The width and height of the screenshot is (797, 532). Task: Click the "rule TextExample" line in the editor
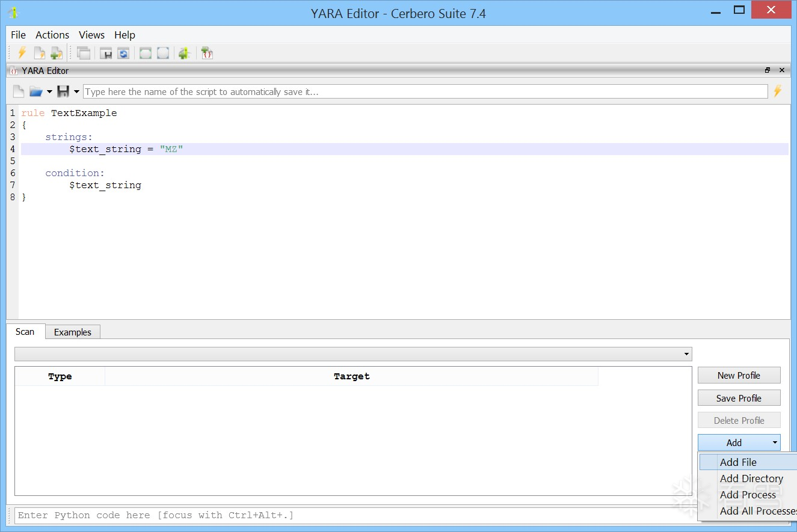tap(69, 113)
